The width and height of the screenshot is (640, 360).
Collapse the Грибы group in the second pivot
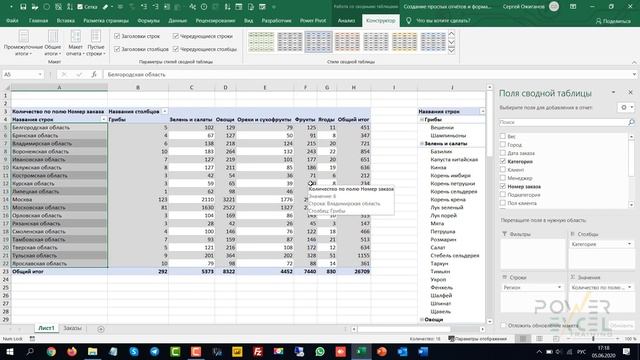(x=422, y=120)
